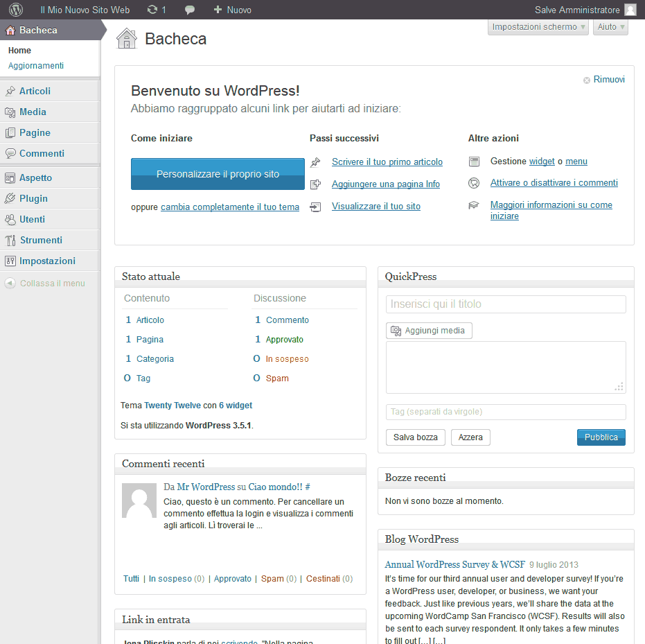Viewport: 645px width, 644px height.
Task: Click the icon beside Aggiungere una pagina Info
Action: pyautogui.click(x=315, y=184)
